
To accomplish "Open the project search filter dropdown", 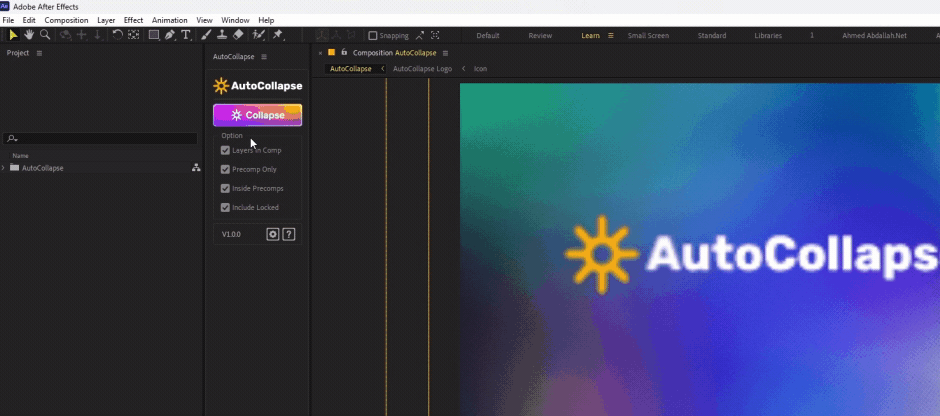I will 12,139.
